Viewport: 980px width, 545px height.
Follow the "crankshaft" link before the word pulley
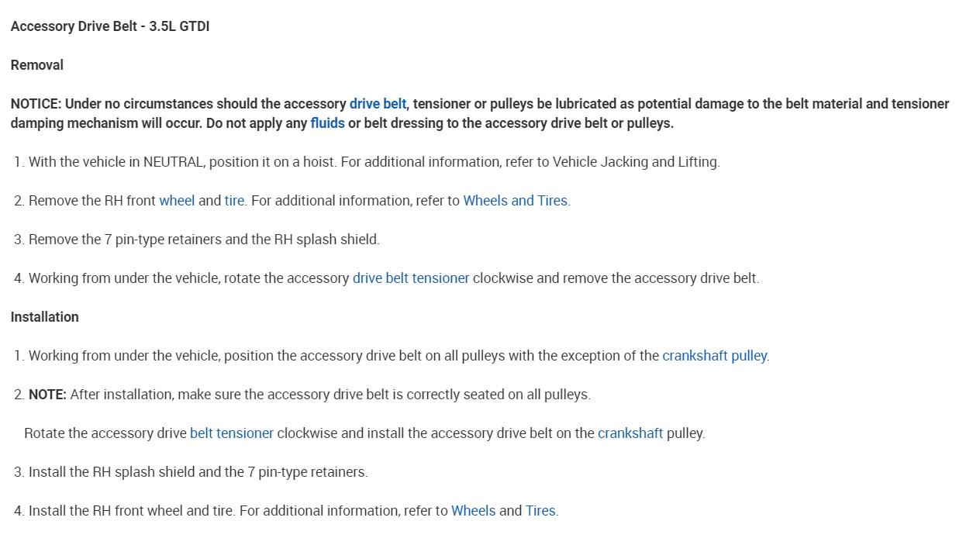[x=630, y=433]
